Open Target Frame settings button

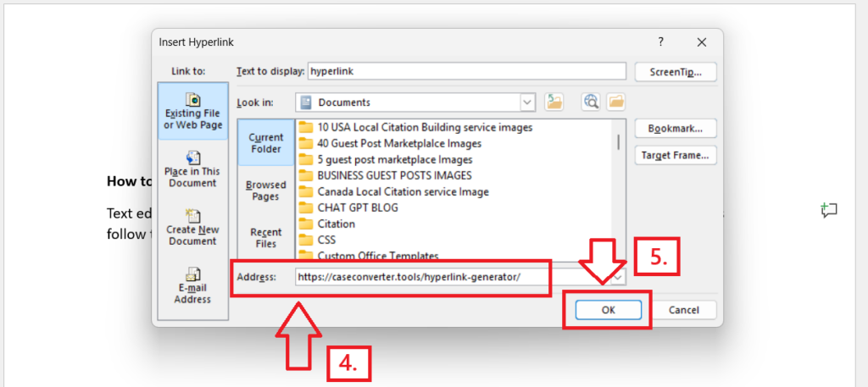pyautogui.click(x=676, y=155)
